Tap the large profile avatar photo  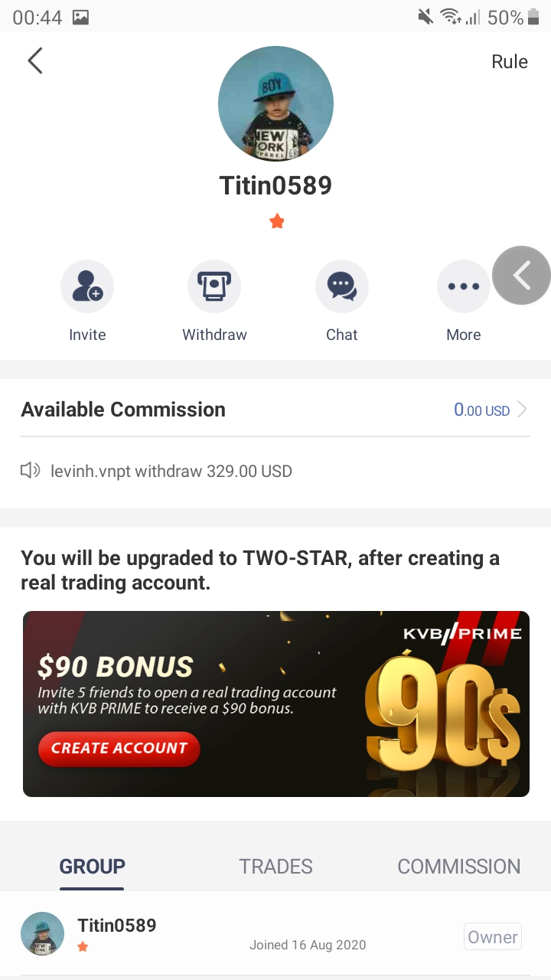[275, 103]
